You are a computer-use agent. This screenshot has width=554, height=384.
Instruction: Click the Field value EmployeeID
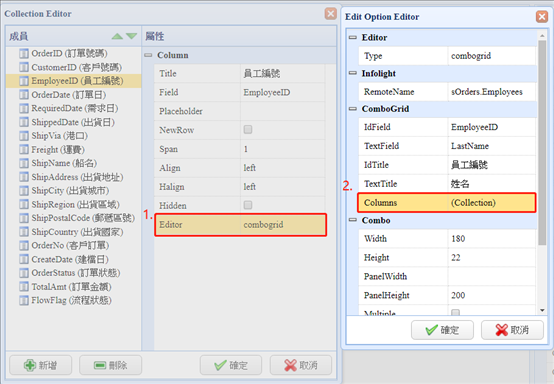click(x=282, y=93)
